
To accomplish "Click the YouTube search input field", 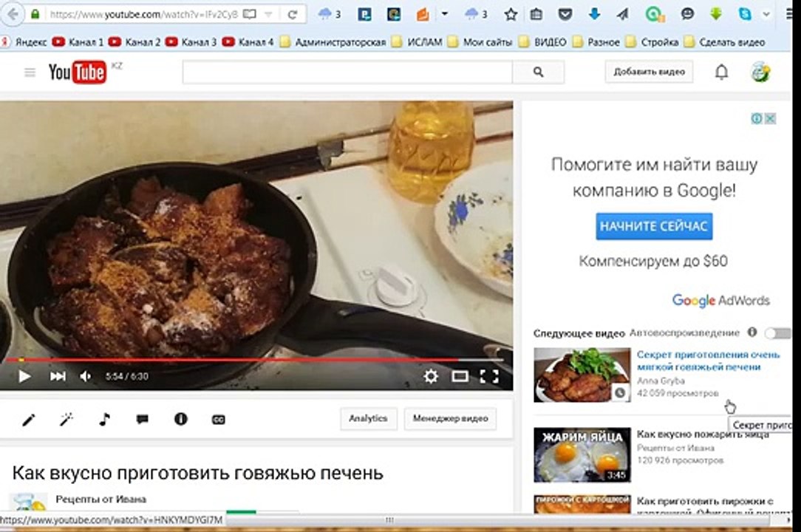I will [x=347, y=72].
